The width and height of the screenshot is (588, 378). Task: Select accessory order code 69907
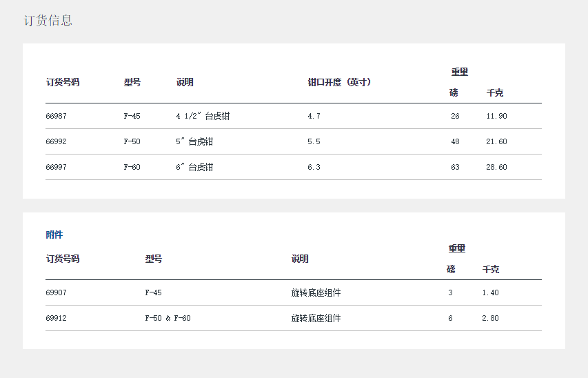coord(57,292)
